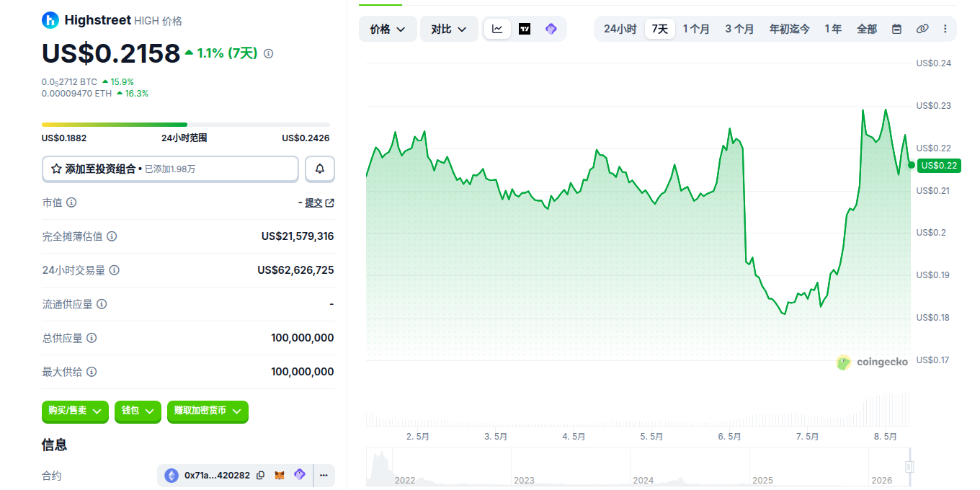Click the purple chart tool icon in chart toolbar

coord(551,29)
